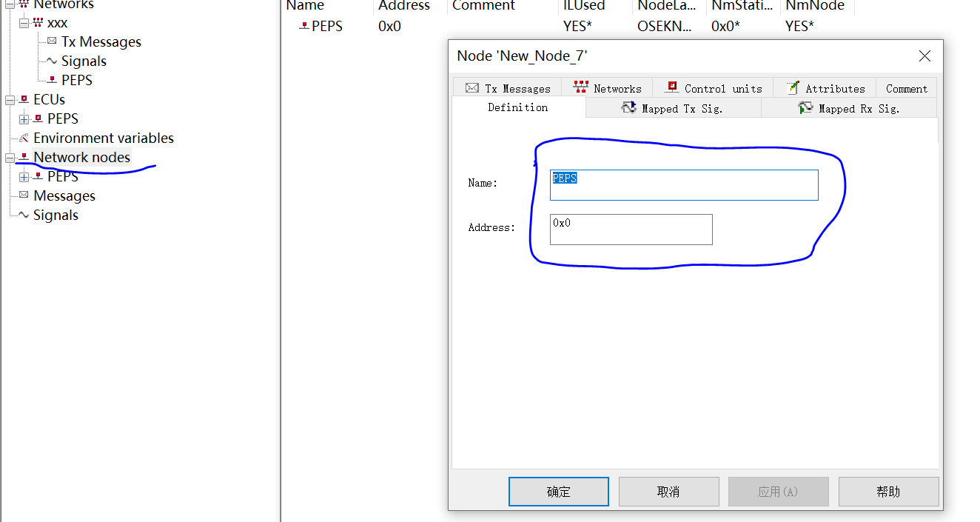Click the Network nodes icon in sidebar
980x522 pixels.
pos(24,157)
